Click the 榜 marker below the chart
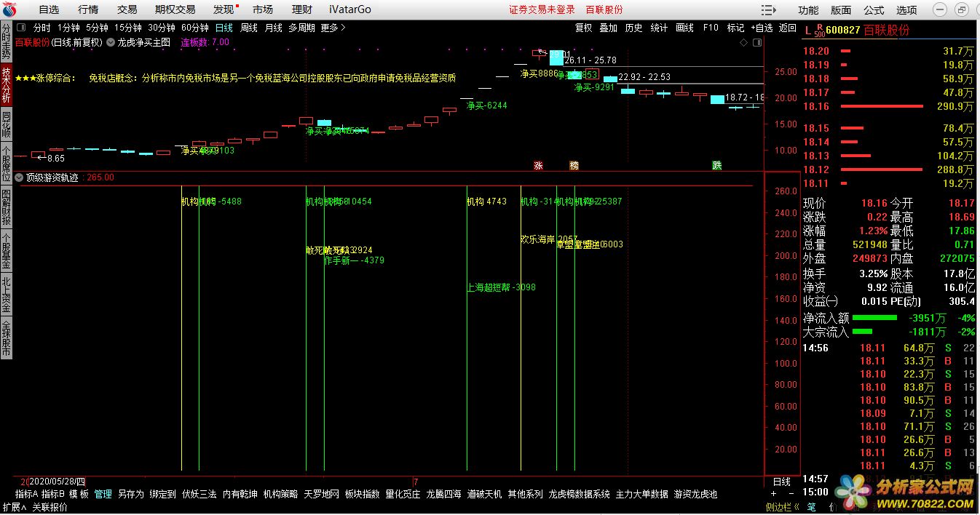The width and height of the screenshot is (980, 515). pyautogui.click(x=574, y=165)
